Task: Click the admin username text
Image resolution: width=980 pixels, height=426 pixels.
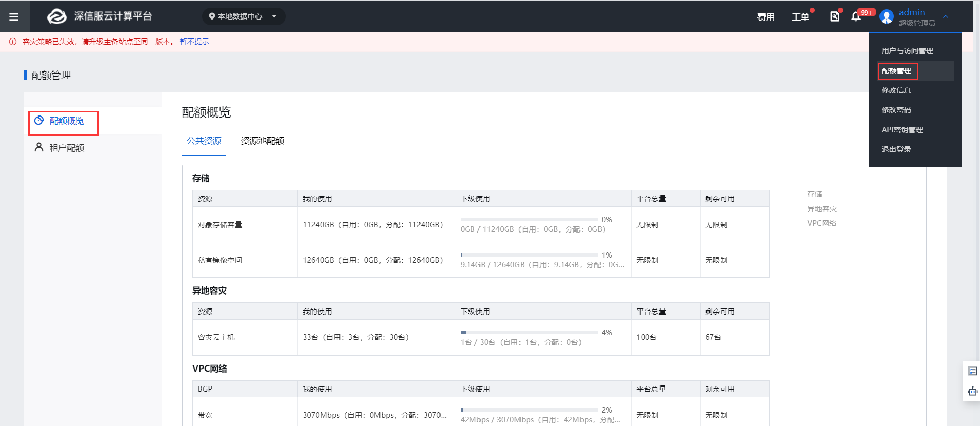Action: point(912,12)
